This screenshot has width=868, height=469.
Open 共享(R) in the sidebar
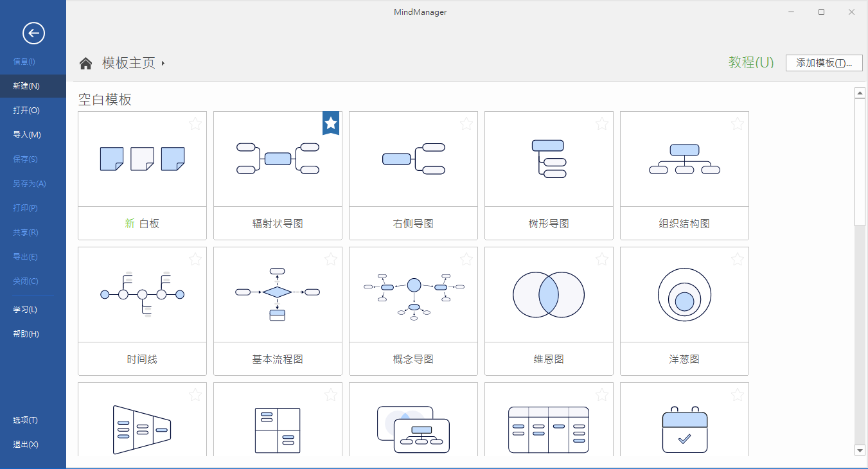[x=33, y=233]
